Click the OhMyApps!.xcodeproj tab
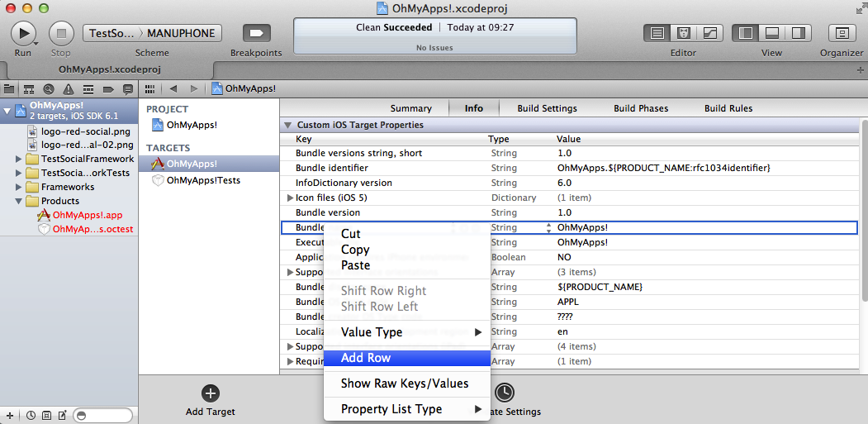Screen dimensions: 868x424 110,69
